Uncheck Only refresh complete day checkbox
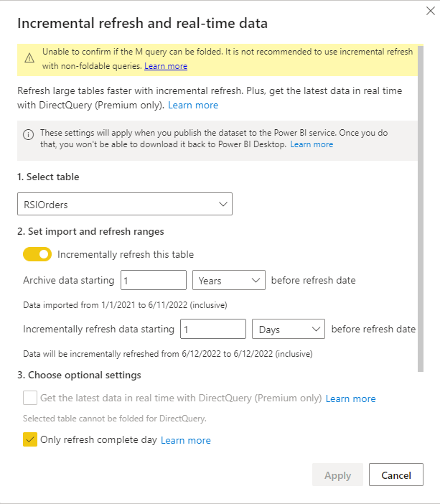Screen dimensions: 440x504 (x=30, y=439)
